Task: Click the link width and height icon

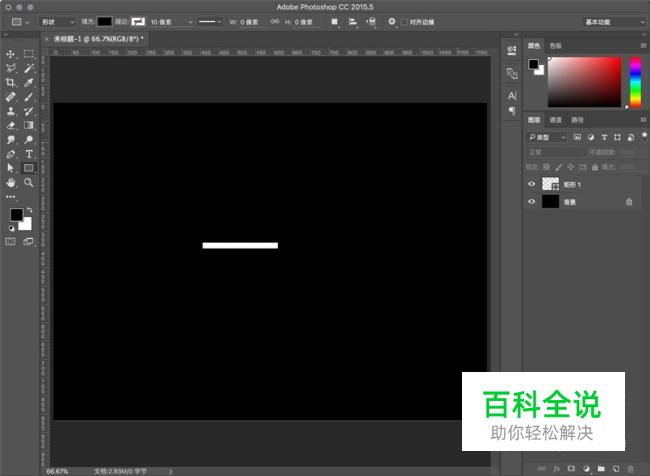Action: (274, 22)
